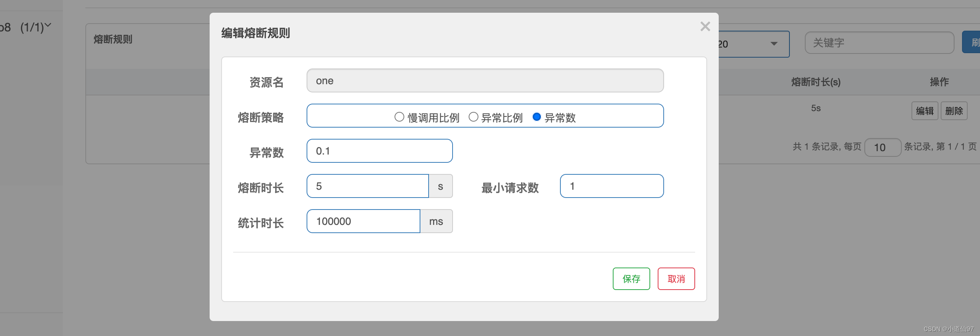Image resolution: width=980 pixels, height=336 pixels.
Task: Click the 编辑 button in the rule row
Action: [925, 111]
